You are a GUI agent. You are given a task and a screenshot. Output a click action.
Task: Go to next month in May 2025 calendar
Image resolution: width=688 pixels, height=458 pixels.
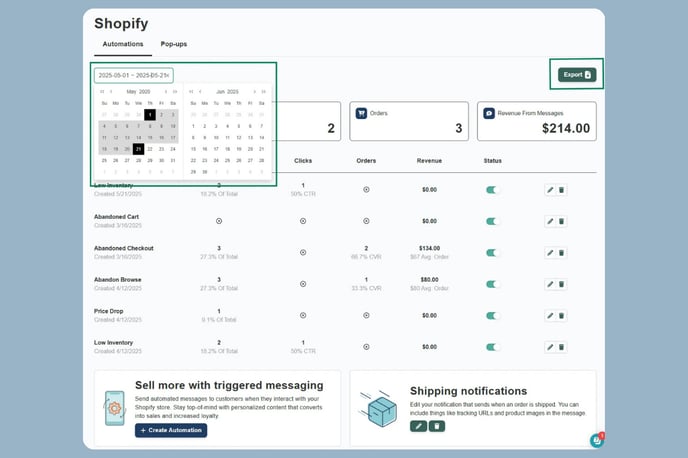click(x=166, y=92)
